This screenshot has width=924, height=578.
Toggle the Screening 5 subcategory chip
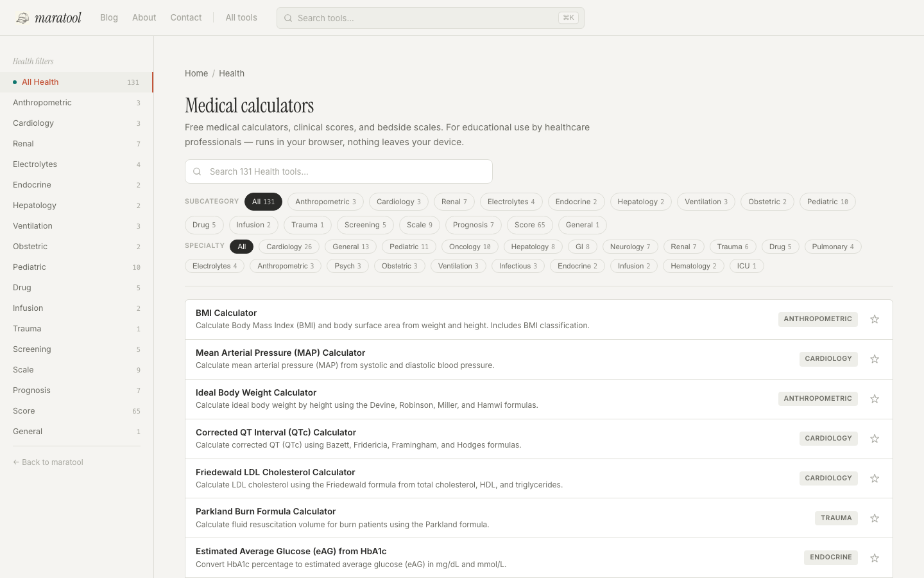tap(365, 225)
